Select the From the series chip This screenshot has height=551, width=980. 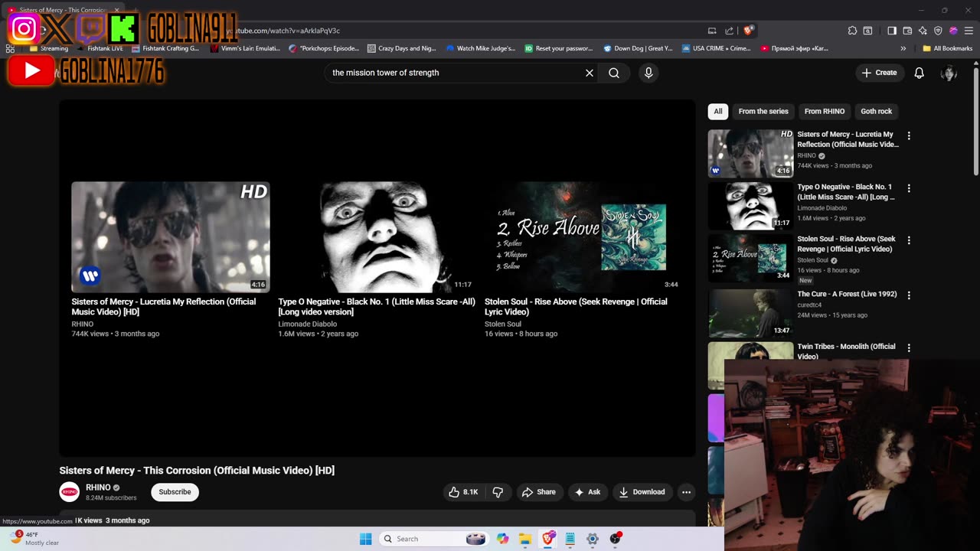763,111
